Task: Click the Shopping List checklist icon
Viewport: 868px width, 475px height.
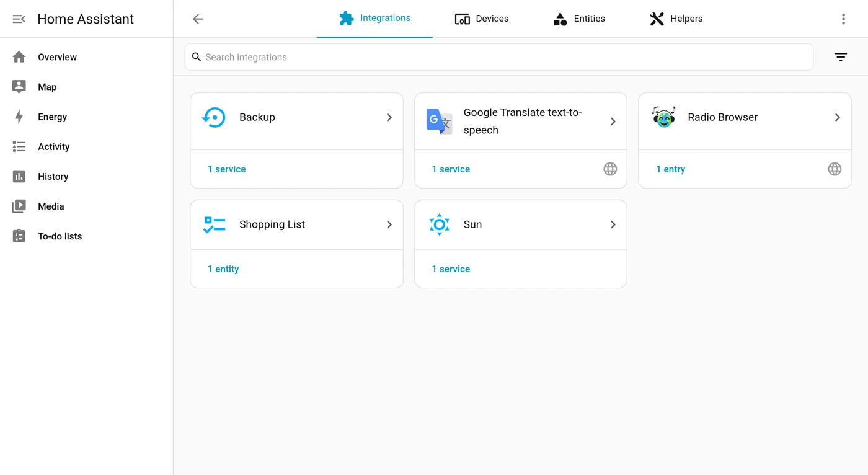Action: pyautogui.click(x=215, y=224)
